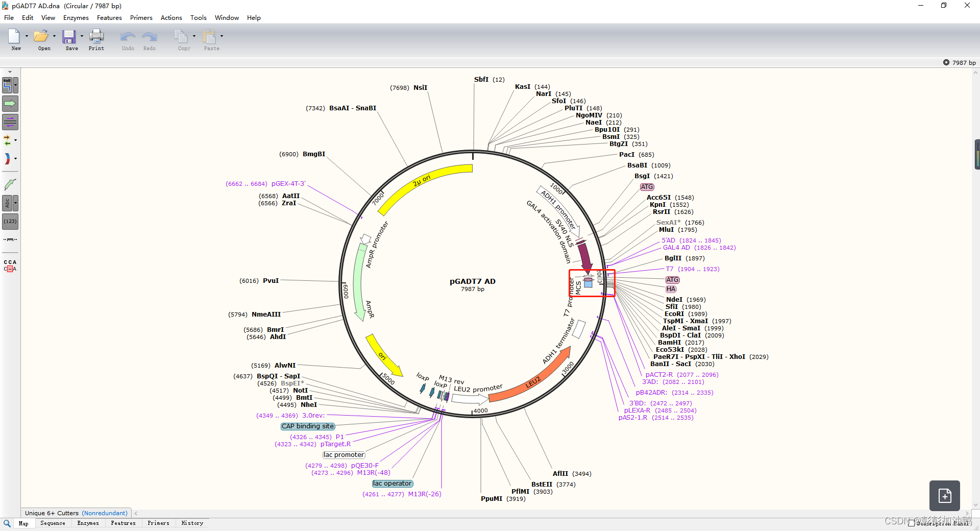
Task: Open the Tools menu
Action: click(199, 18)
